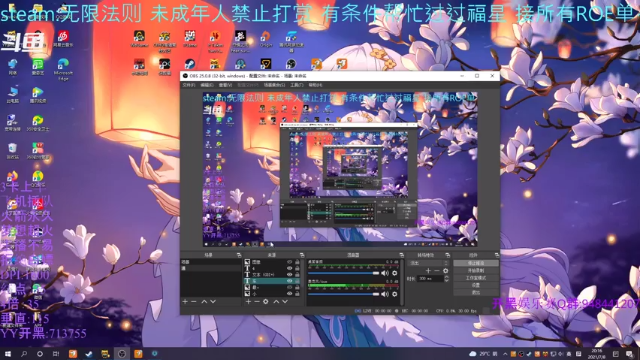Open OBS 设置 from the controls panel
Image resolution: width=640 pixels, height=360 pixels.
pos(476,285)
